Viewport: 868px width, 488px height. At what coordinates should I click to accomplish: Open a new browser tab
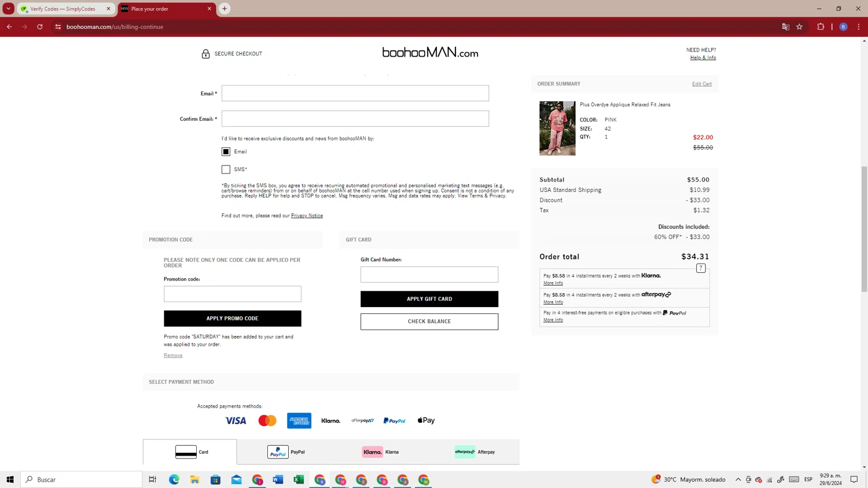[x=225, y=9]
